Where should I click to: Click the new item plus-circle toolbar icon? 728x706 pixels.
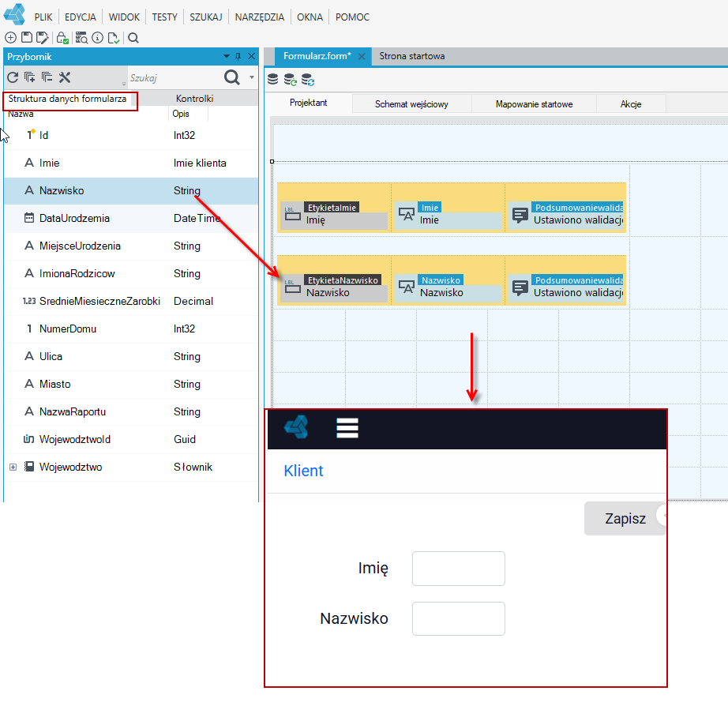[10, 38]
